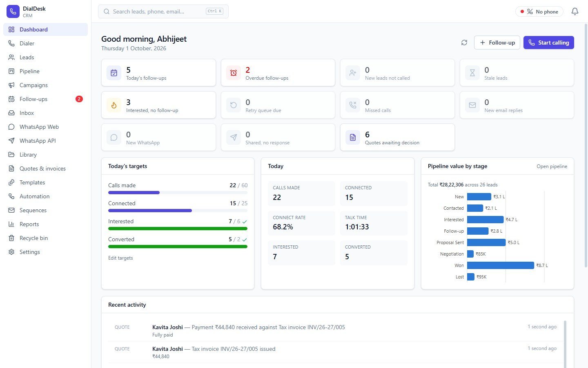
Task: Refresh the dashboard with the reload icon
Action: [x=464, y=43]
